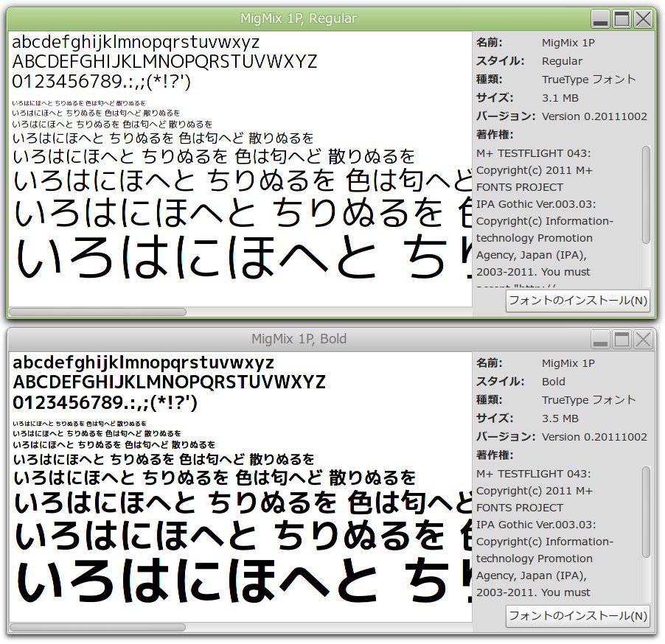Click '2003-2011. You must' in Regular window
665x644 pixels.
pyautogui.click(x=533, y=272)
